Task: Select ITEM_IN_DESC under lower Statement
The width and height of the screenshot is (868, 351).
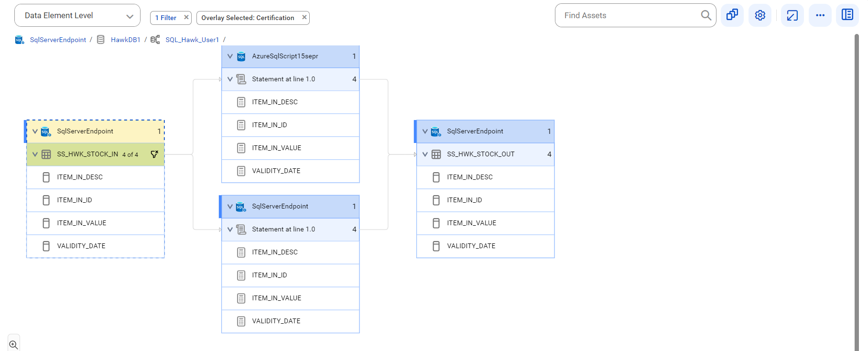Action: click(291, 252)
